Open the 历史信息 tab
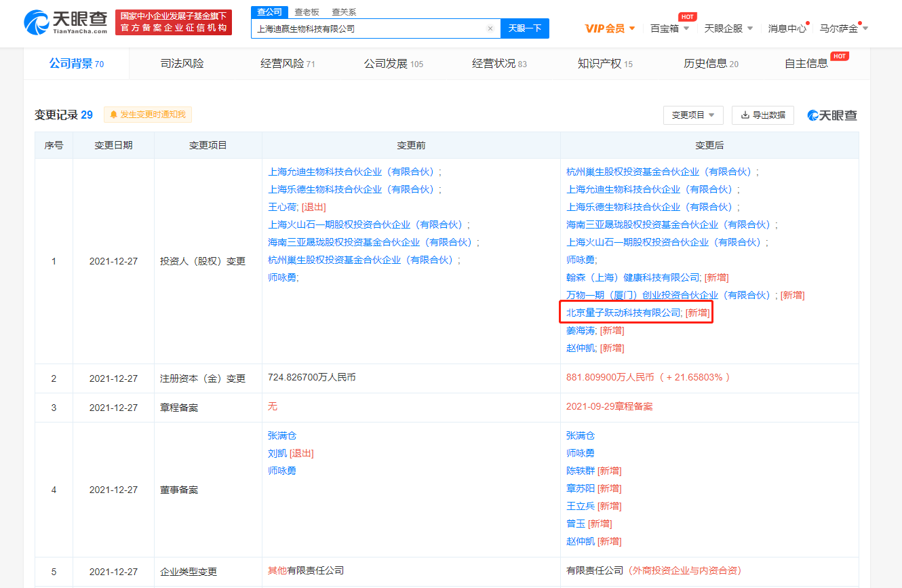Viewport: 902px width, 588px height. [711, 64]
